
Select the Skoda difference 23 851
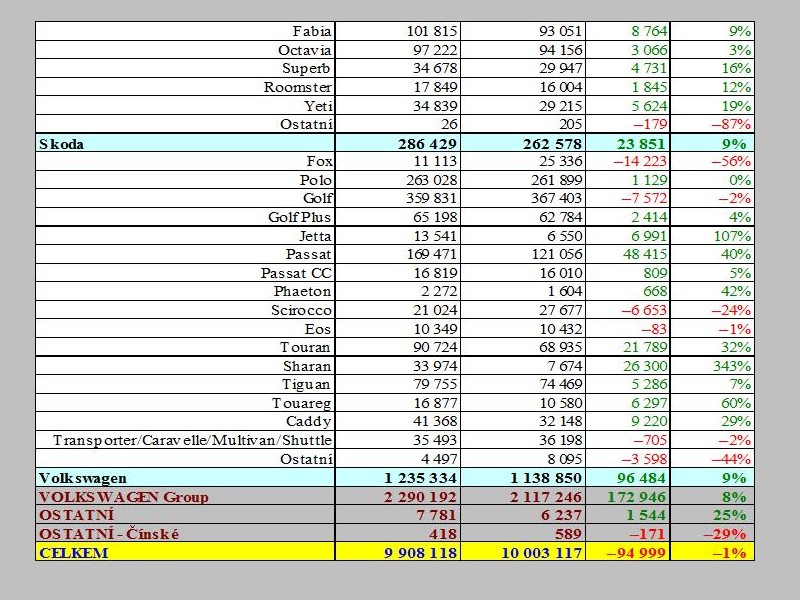click(x=641, y=144)
